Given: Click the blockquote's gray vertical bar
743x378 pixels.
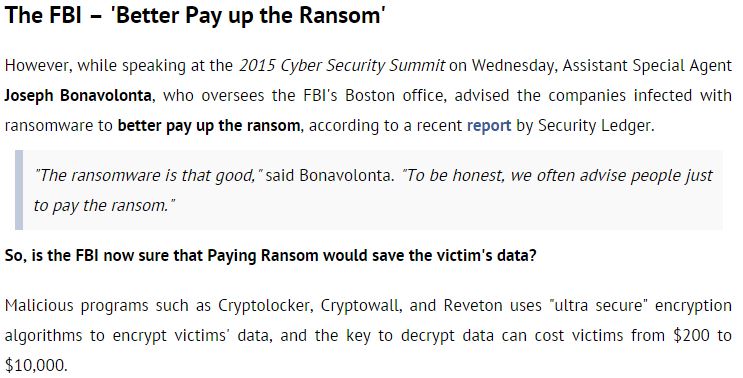Looking at the screenshot, I should click(19, 190).
